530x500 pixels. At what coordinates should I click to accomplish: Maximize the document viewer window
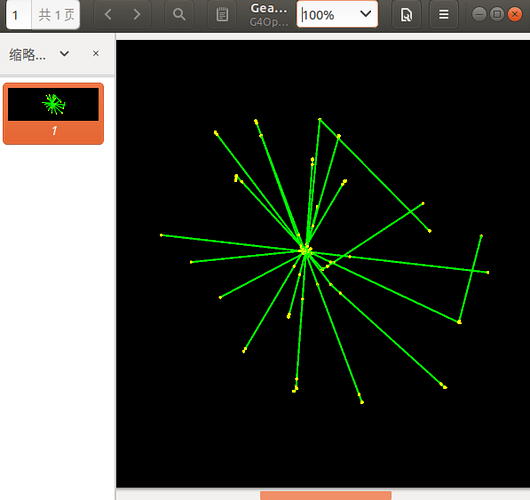point(497,14)
